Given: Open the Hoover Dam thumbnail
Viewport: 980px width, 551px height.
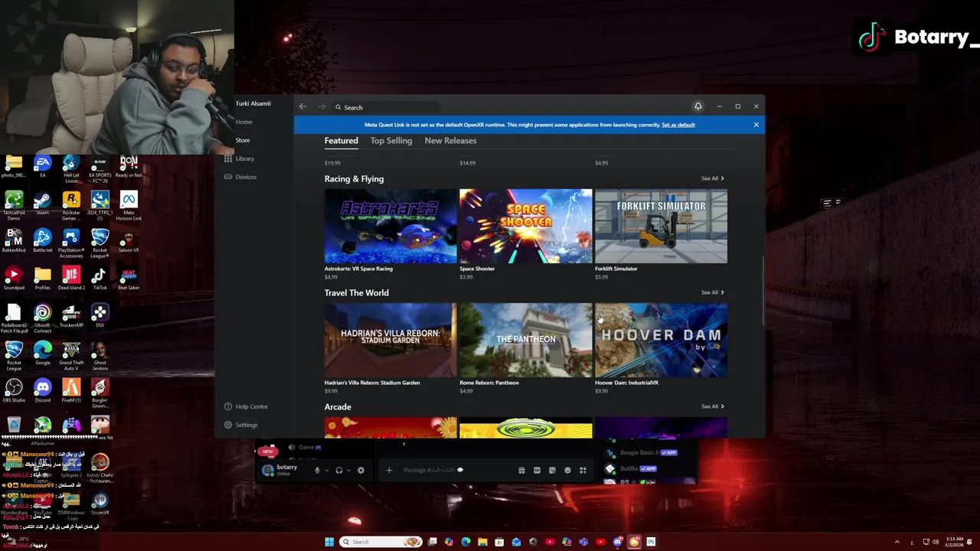Looking at the screenshot, I should 661,340.
